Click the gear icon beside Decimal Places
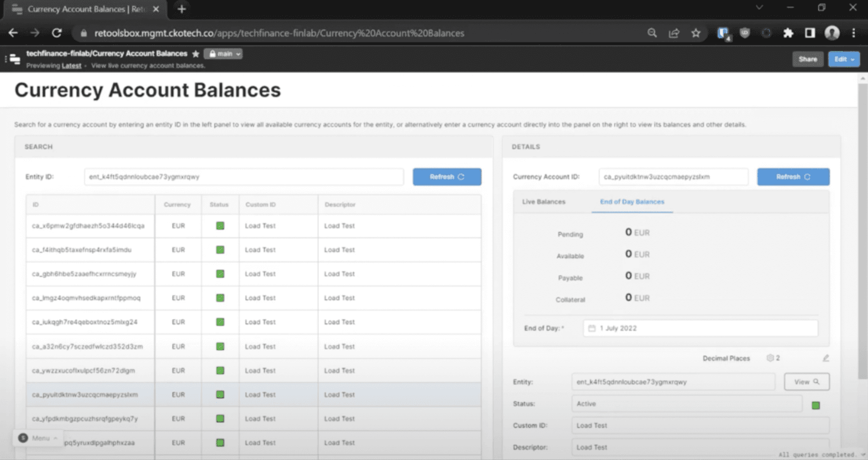 (769, 358)
